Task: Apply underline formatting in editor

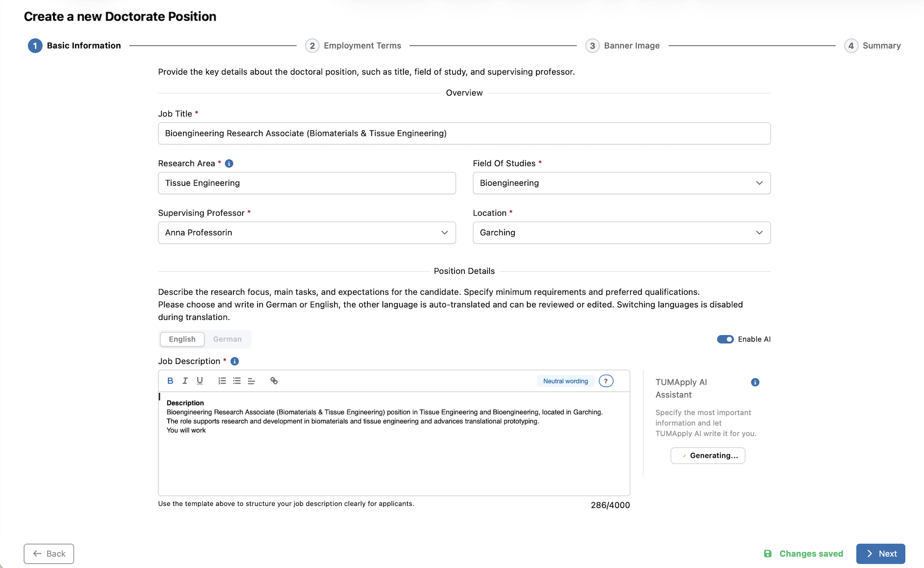Action: point(200,381)
